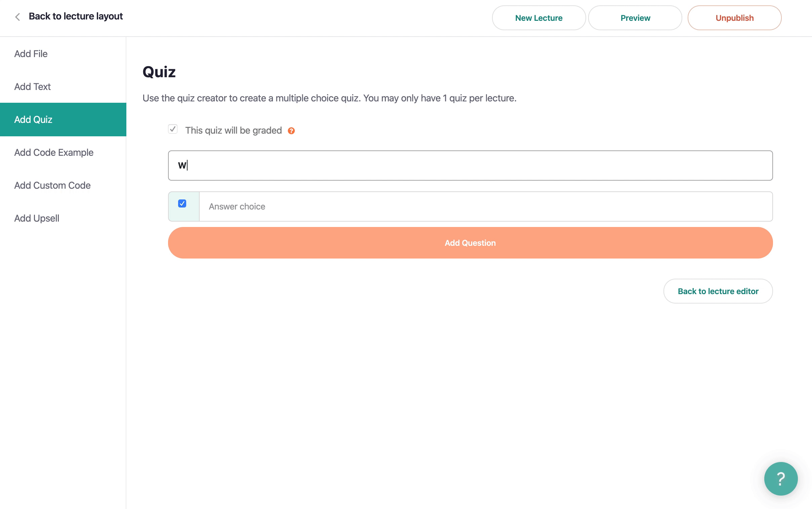Click the Answer choice input field
The height and width of the screenshot is (509, 812).
(485, 207)
